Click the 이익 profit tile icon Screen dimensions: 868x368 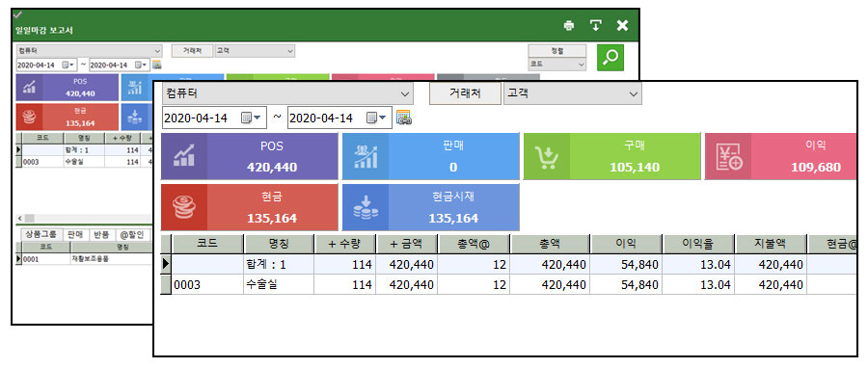coord(728,156)
